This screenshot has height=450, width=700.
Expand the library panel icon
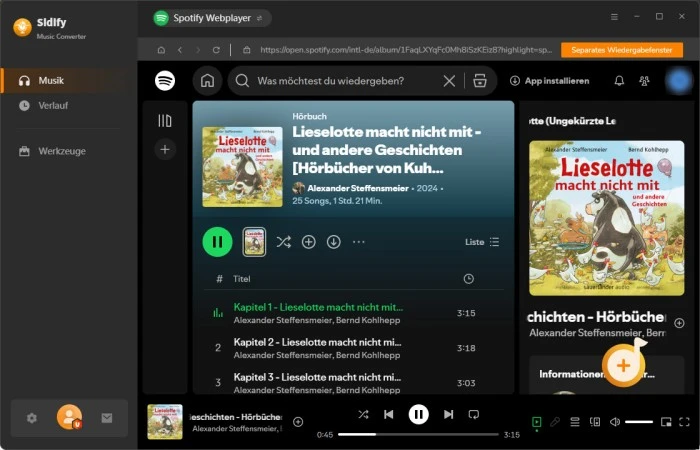point(165,121)
